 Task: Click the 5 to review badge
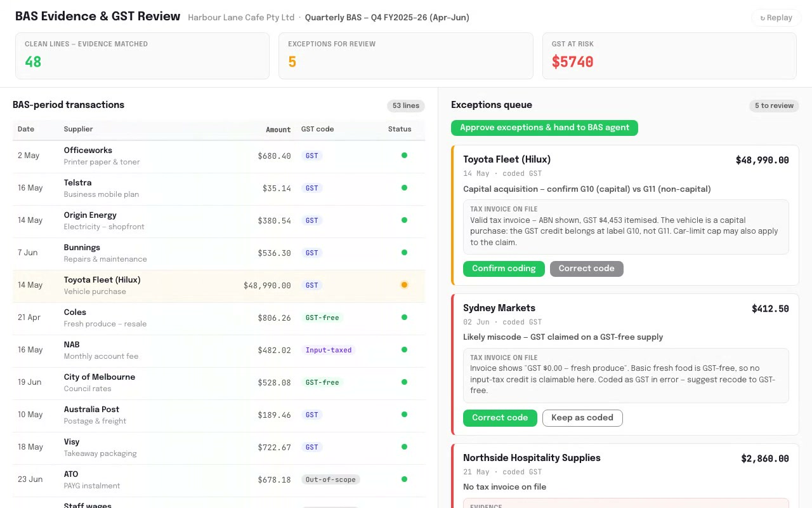click(774, 106)
